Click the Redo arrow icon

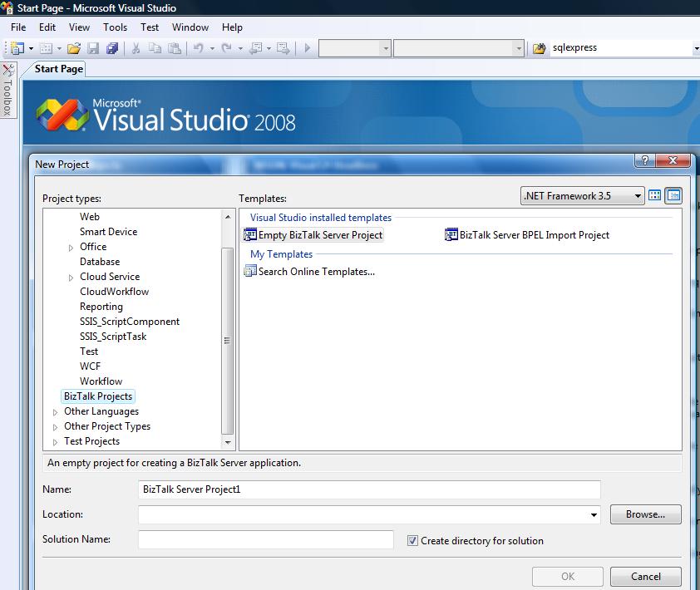(x=227, y=47)
